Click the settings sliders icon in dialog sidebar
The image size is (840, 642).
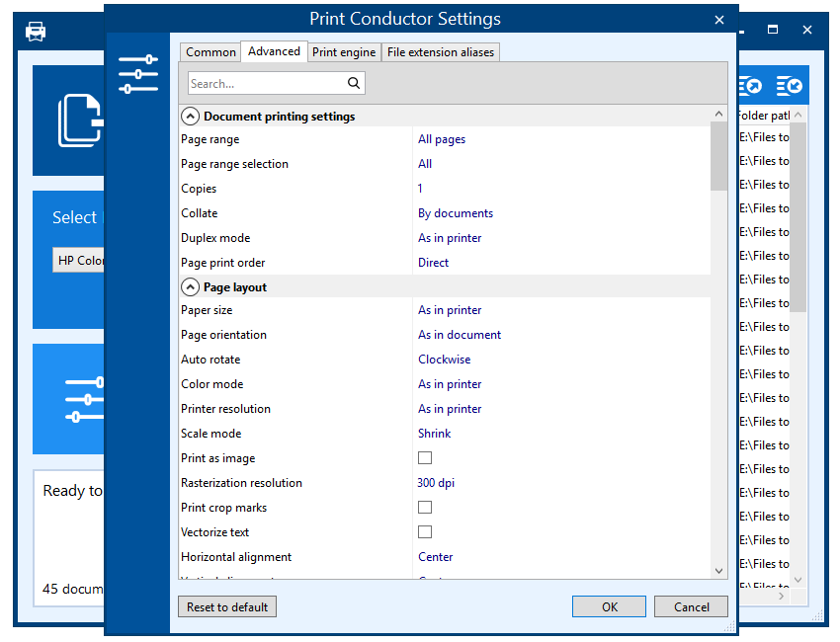click(138, 74)
